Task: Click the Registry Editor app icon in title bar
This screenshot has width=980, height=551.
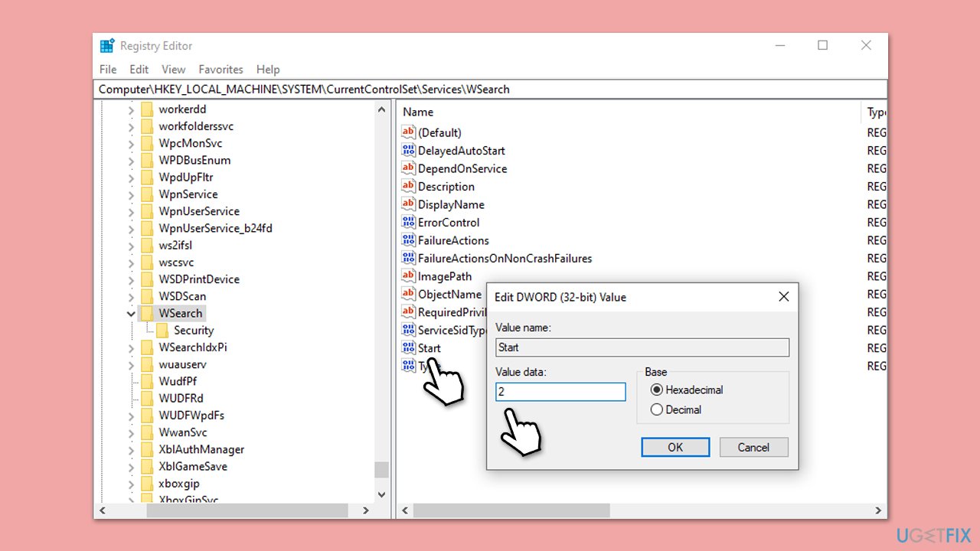Action: click(x=107, y=46)
